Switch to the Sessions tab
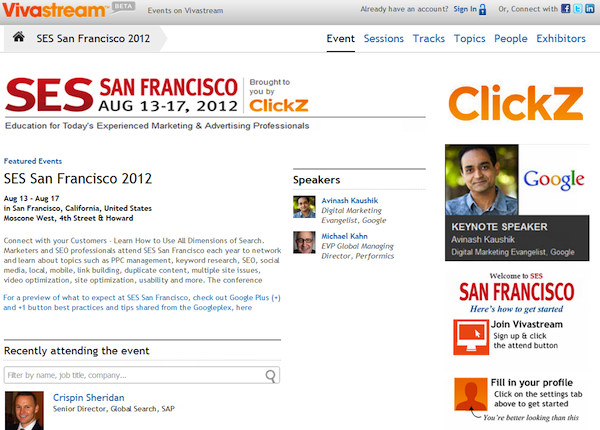 [383, 39]
